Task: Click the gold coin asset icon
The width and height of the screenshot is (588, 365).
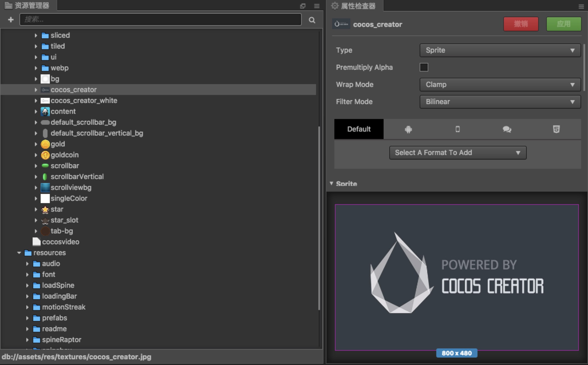Action: click(x=45, y=144)
